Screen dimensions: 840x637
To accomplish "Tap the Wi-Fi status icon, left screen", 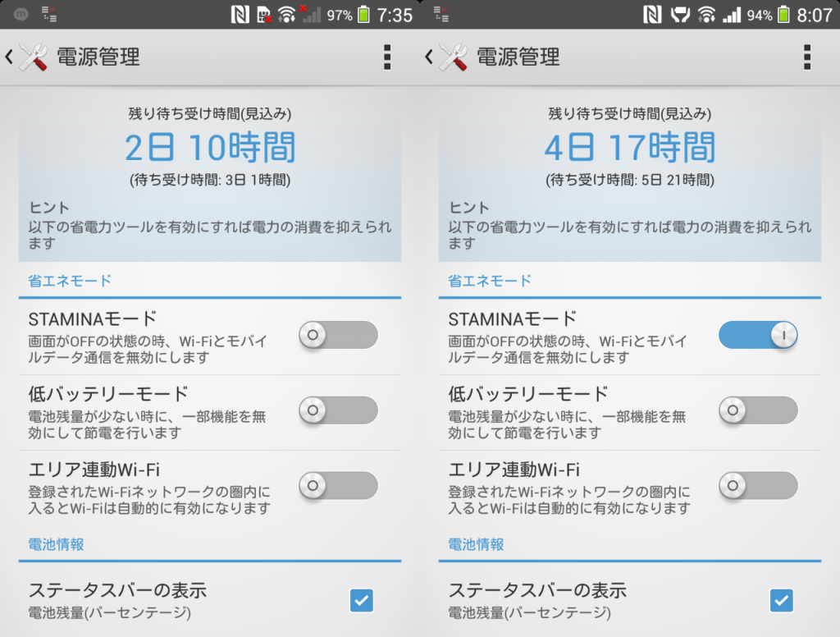I will (x=286, y=15).
